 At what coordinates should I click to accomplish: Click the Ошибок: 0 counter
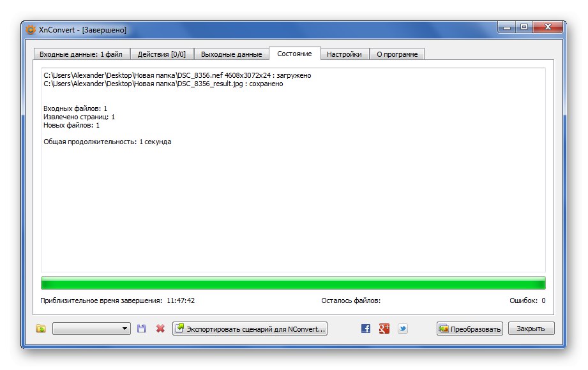(527, 300)
